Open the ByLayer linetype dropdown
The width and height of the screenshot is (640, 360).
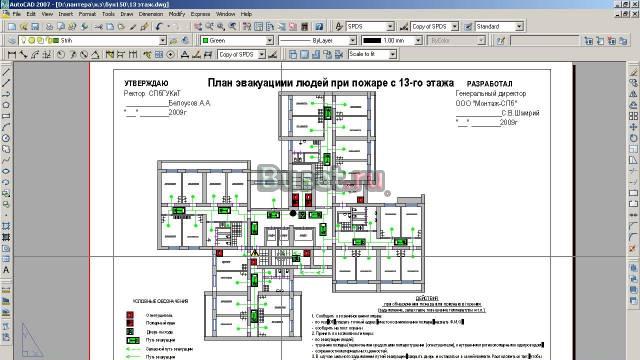tap(353, 40)
